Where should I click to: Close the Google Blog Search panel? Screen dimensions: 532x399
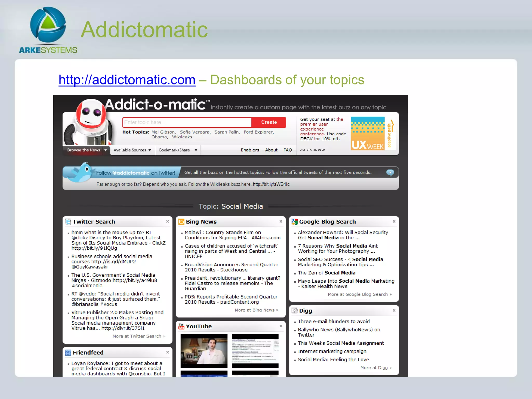click(394, 221)
